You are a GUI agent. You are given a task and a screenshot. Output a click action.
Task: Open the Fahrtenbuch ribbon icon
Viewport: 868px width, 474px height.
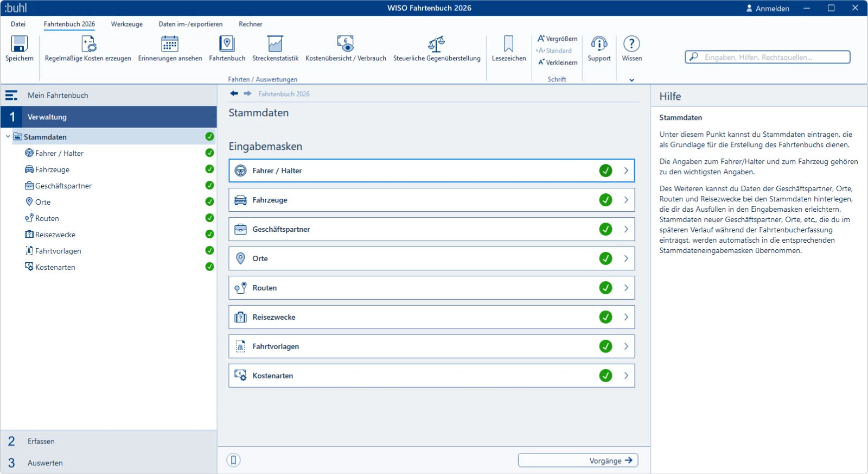click(227, 43)
